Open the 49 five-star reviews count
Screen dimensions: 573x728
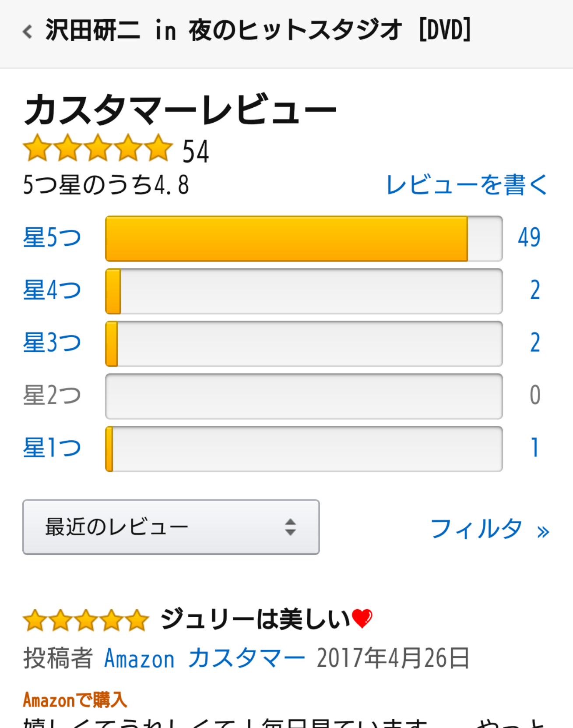pyautogui.click(x=529, y=237)
